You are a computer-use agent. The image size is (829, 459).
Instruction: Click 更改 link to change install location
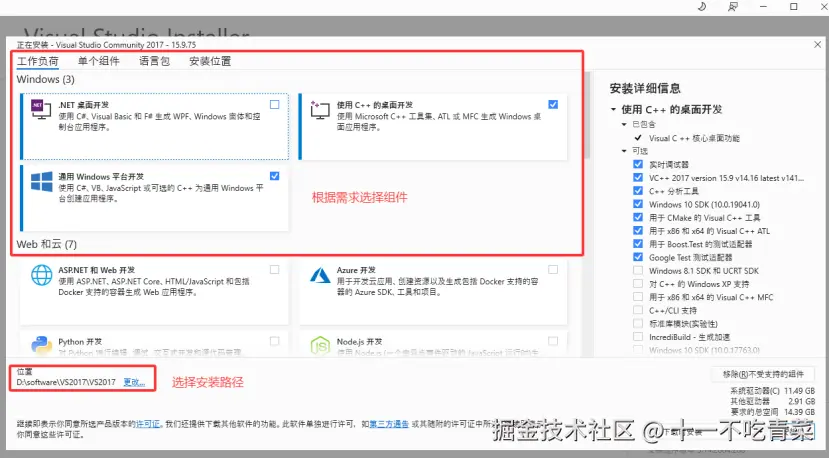click(134, 382)
